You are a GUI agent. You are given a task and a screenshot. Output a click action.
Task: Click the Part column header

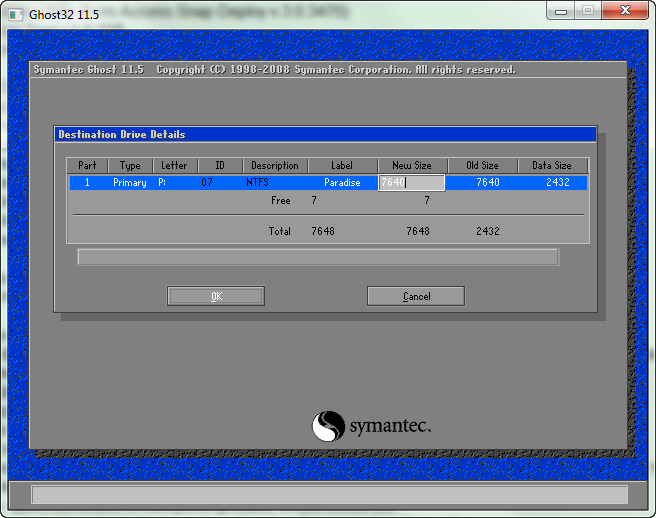(x=87, y=166)
